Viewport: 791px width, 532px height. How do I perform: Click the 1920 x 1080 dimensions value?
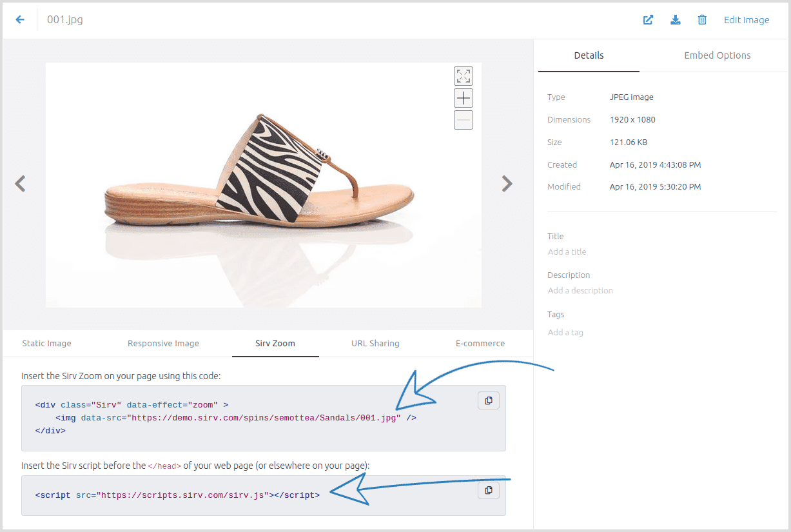point(632,120)
